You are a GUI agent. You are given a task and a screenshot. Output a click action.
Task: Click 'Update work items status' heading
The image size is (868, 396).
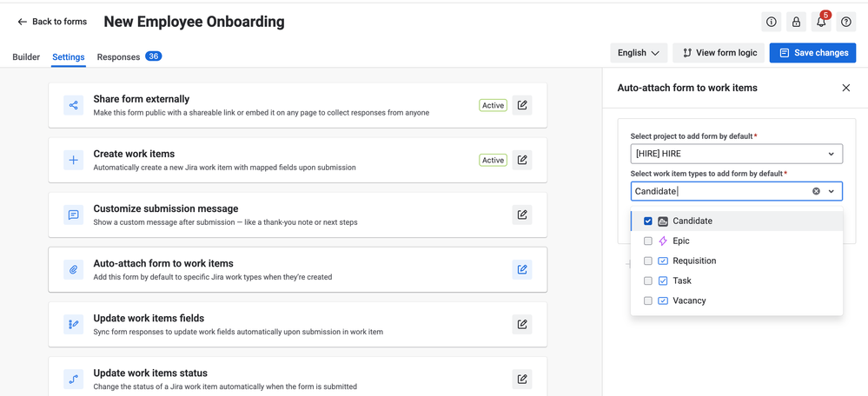click(x=150, y=373)
